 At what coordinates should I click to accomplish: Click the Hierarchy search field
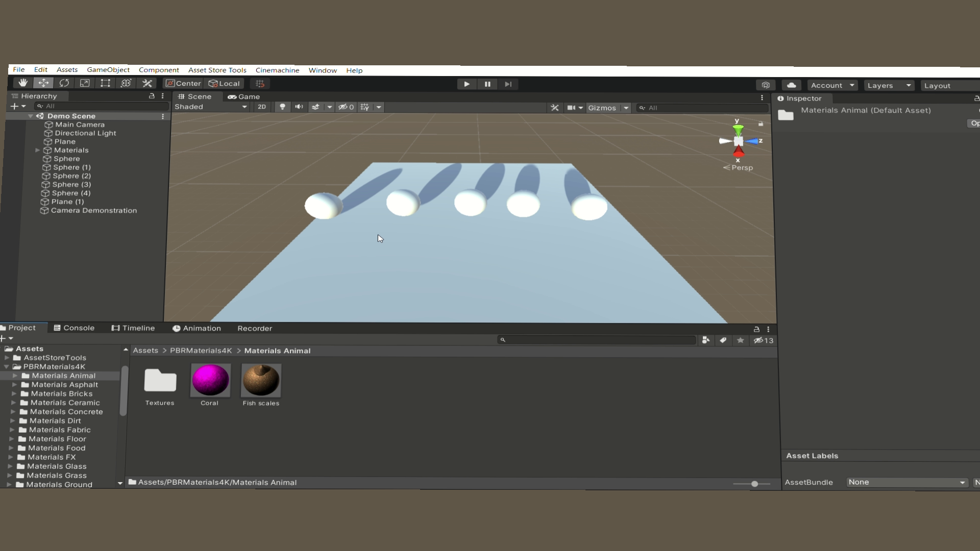(x=101, y=106)
